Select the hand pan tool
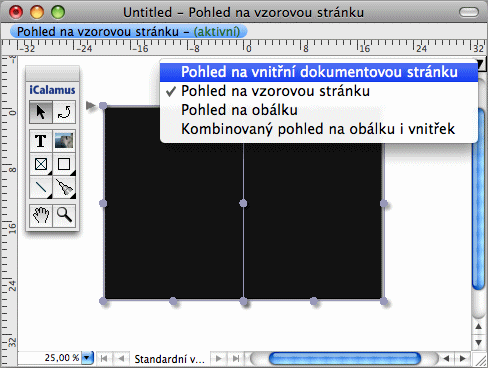 (41, 216)
